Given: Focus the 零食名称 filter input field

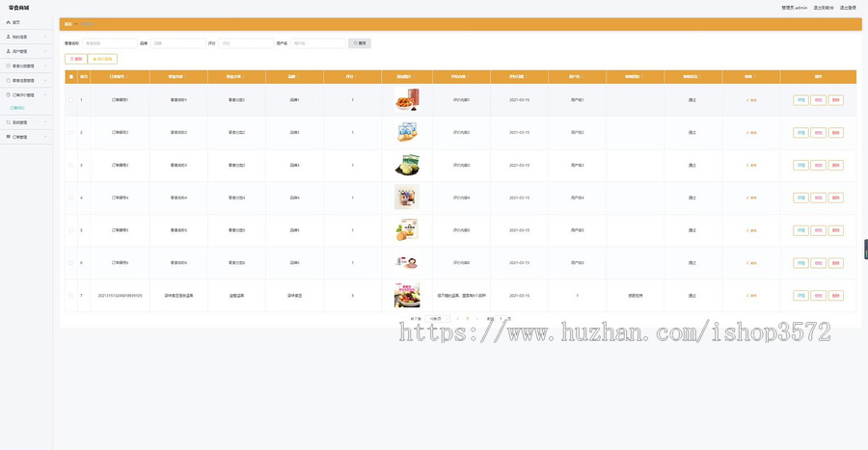Looking at the screenshot, I should 110,43.
